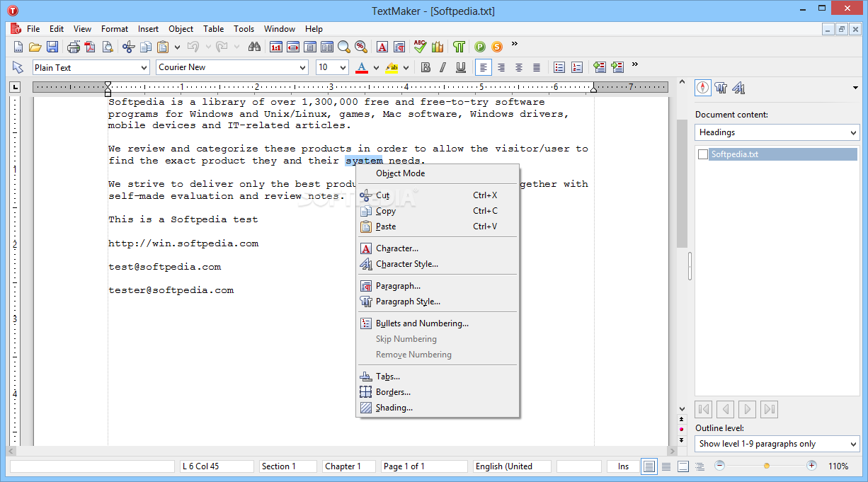The height and width of the screenshot is (482, 868).
Task: Open Search with the binoculars icon
Action: [255, 47]
